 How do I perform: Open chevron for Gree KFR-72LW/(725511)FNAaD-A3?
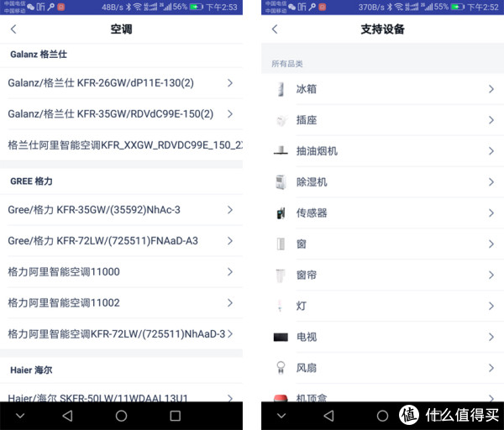point(230,241)
